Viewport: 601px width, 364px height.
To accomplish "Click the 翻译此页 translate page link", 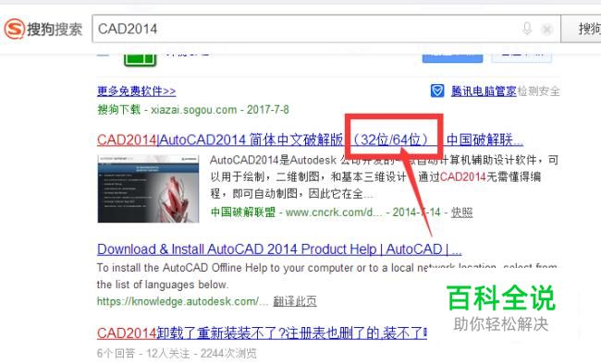I will pyautogui.click(x=295, y=301).
